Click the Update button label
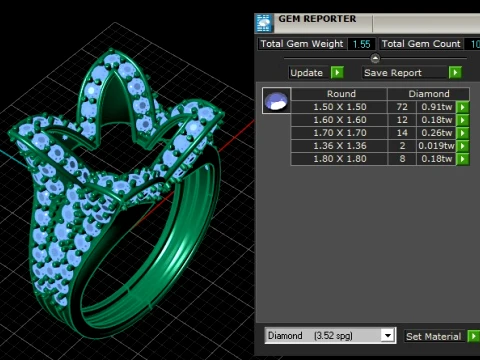 click(306, 73)
